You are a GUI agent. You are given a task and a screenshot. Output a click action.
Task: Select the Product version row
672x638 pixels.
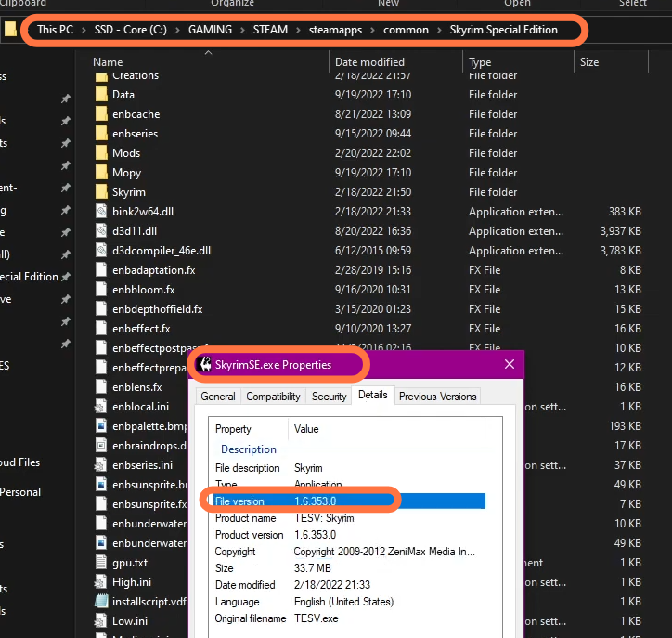point(349,535)
